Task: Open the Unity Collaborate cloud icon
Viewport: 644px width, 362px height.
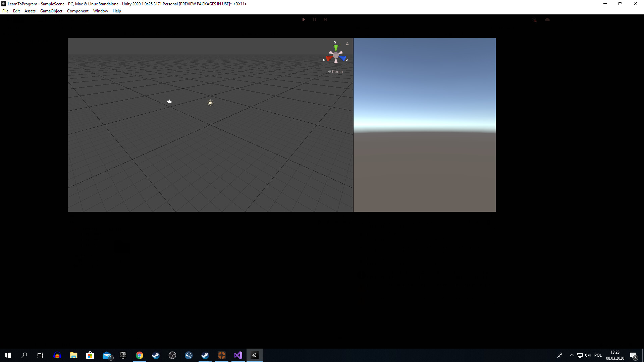Action: point(548,20)
